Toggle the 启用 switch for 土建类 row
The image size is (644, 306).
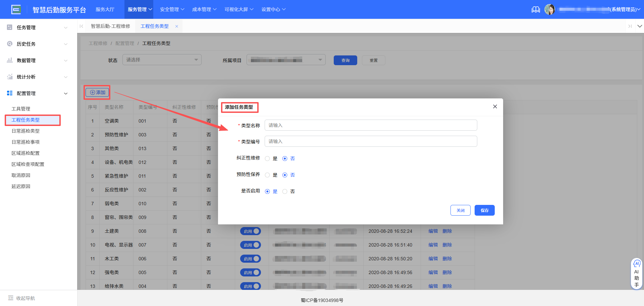(x=250, y=231)
